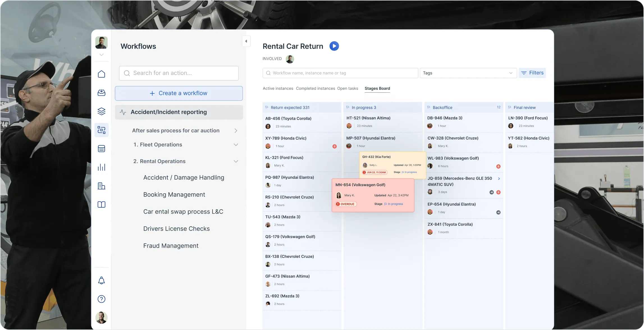Switch to the Open tasks tab
The image size is (644, 330).
pyautogui.click(x=348, y=88)
